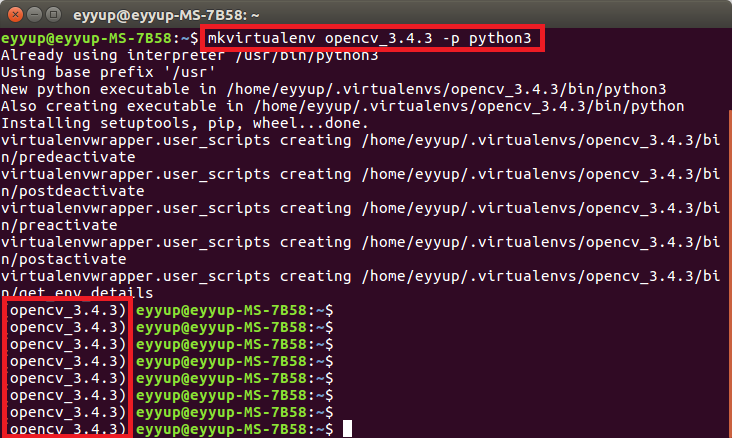Click the first prompt eyyup@eyyup-MS-7B58:~$ at top
The width and height of the screenshot is (732, 438).
tap(100, 38)
